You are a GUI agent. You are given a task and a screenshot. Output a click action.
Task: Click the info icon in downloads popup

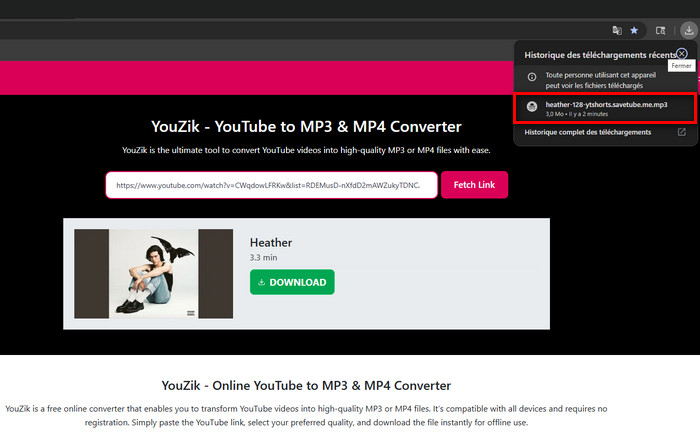click(531, 76)
